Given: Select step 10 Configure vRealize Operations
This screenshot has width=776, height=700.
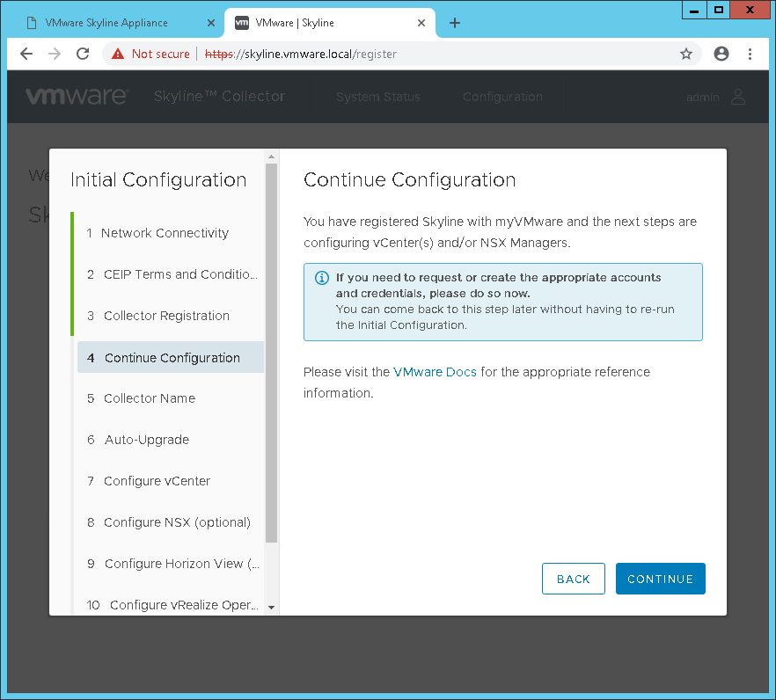Looking at the screenshot, I should coord(169,605).
